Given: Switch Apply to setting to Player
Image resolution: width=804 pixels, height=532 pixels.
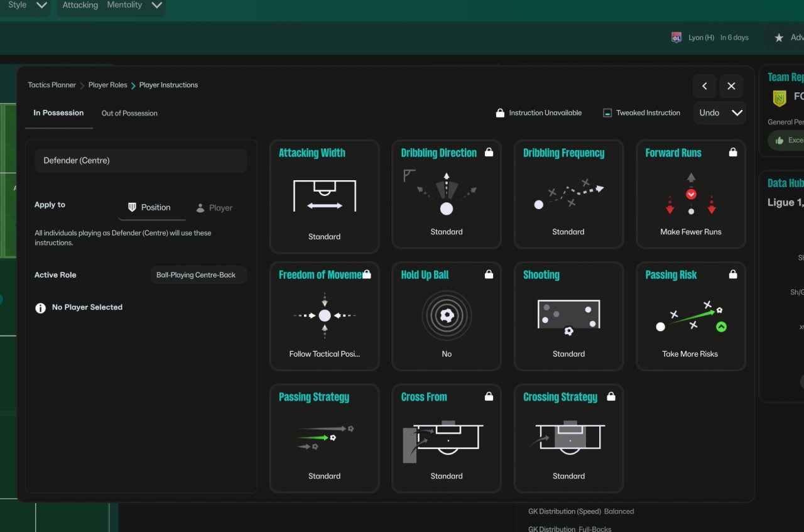Looking at the screenshot, I should point(214,208).
